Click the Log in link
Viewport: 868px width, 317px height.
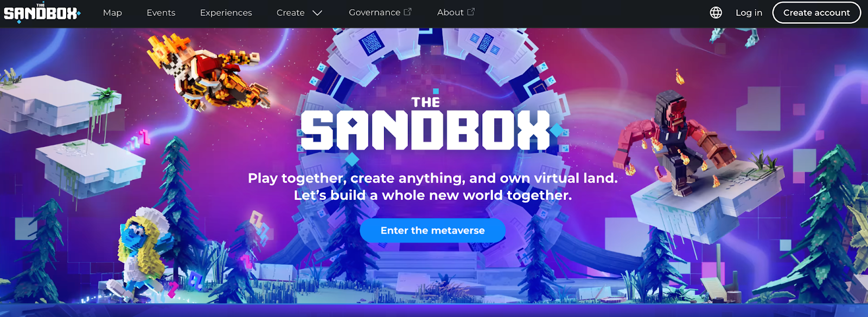click(x=749, y=12)
